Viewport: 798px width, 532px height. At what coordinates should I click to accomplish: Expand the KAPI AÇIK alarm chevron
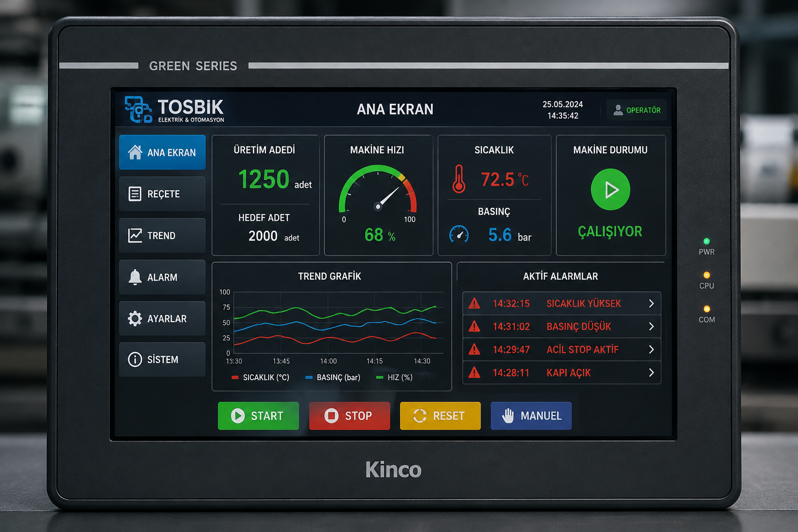(651, 373)
